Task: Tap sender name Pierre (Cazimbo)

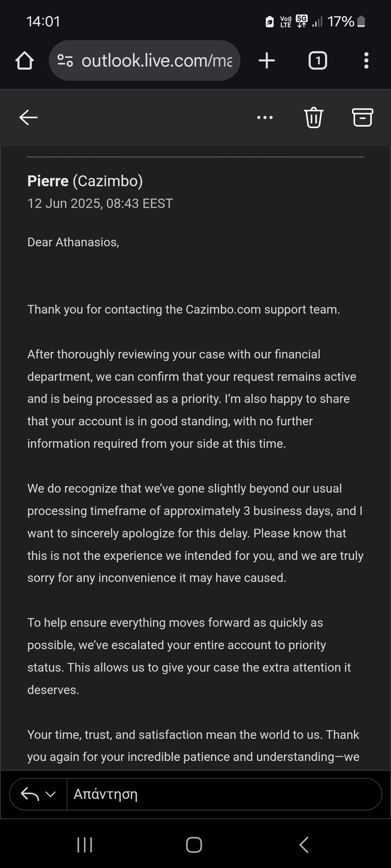Action: click(85, 181)
